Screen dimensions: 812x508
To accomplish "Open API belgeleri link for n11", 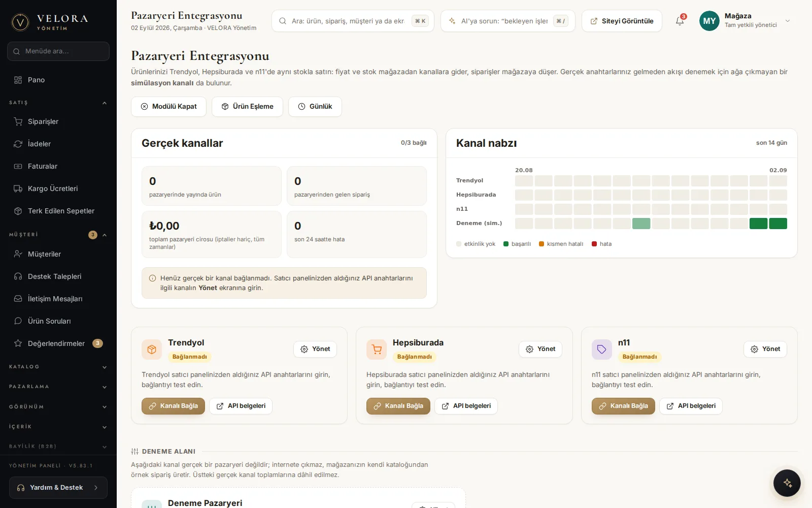I will 691,406.
